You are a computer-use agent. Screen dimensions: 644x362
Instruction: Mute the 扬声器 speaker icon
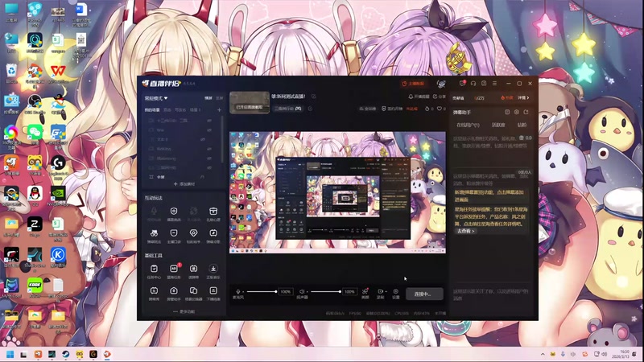[x=301, y=292]
